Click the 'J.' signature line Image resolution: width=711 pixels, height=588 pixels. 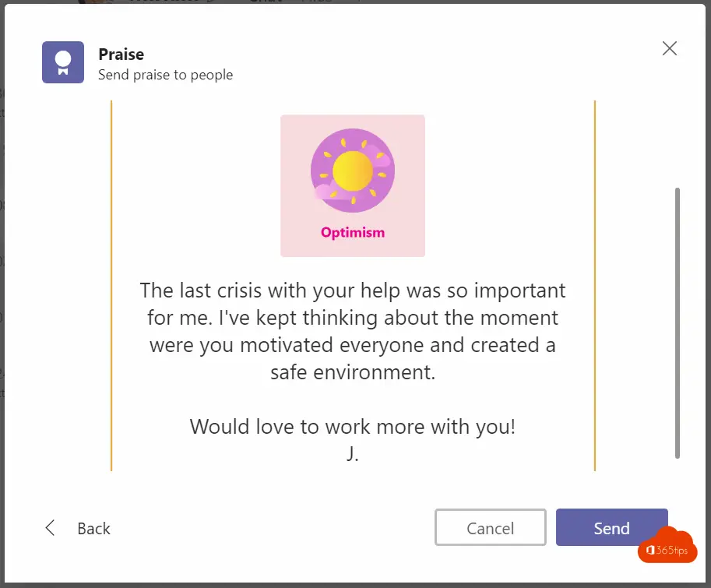coord(353,453)
